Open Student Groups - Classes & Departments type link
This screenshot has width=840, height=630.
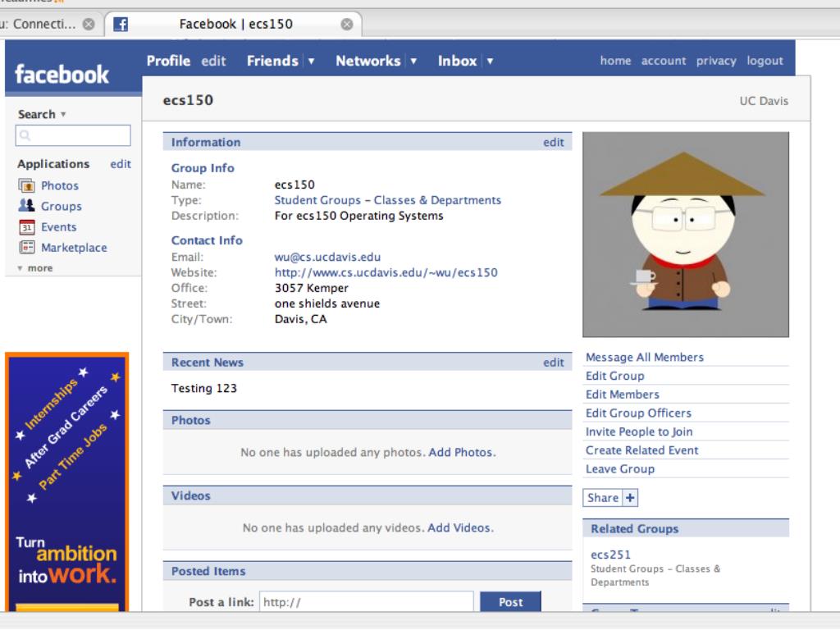point(388,200)
